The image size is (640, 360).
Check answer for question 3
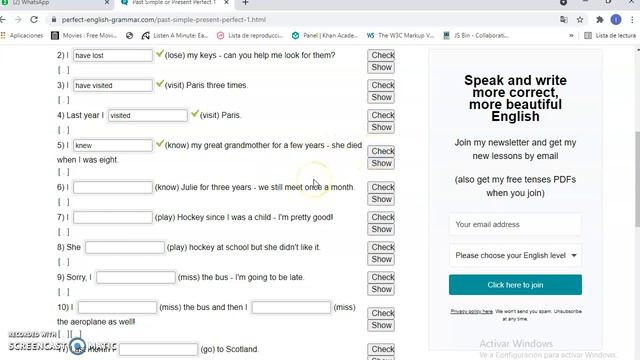pos(381,85)
